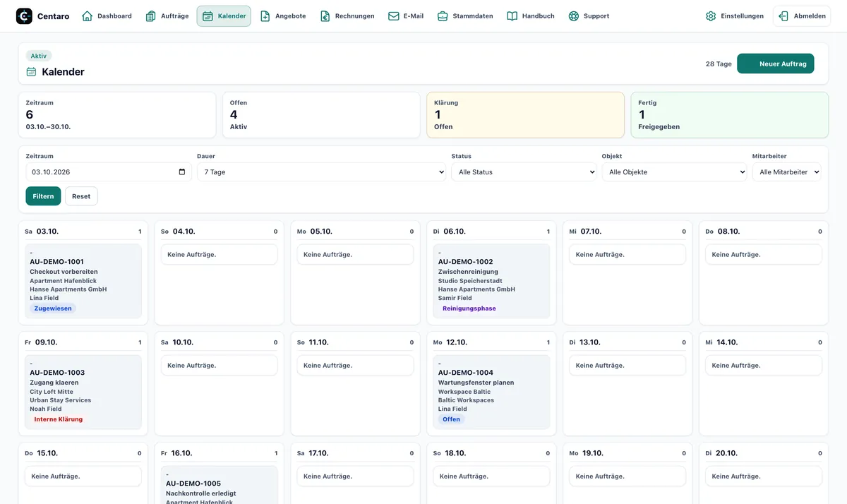Select the Fertig Freigegeben summary card
847x504 pixels.
click(729, 115)
